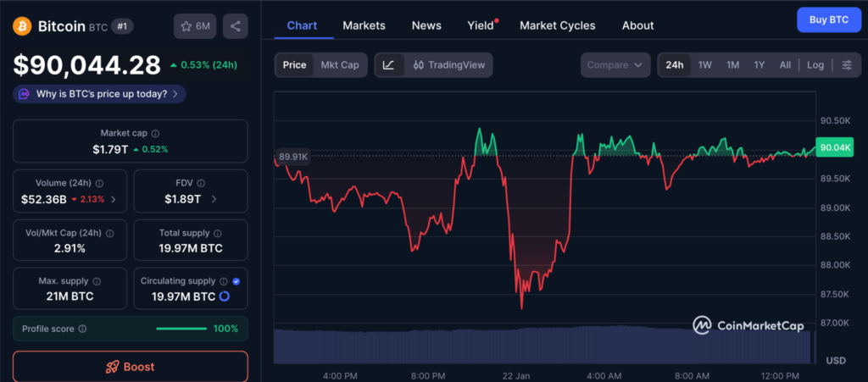Open chart settings sliders icon
This screenshot has height=382, width=868.
[x=846, y=65]
